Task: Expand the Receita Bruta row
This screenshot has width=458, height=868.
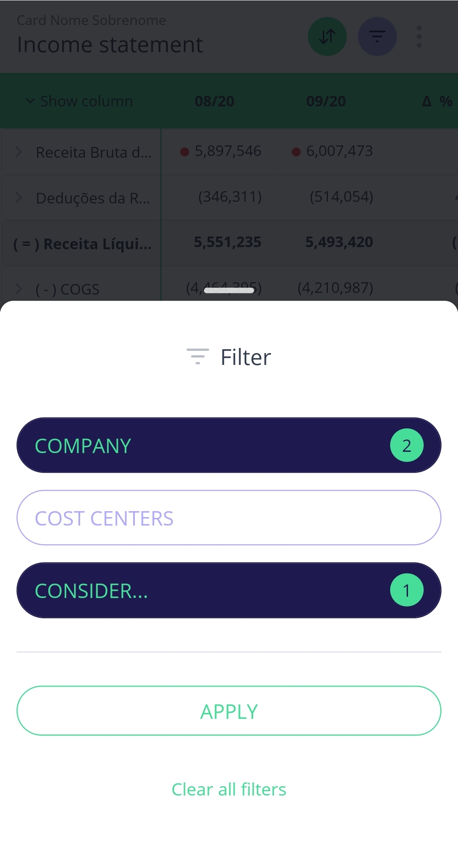Action: coord(18,152)
